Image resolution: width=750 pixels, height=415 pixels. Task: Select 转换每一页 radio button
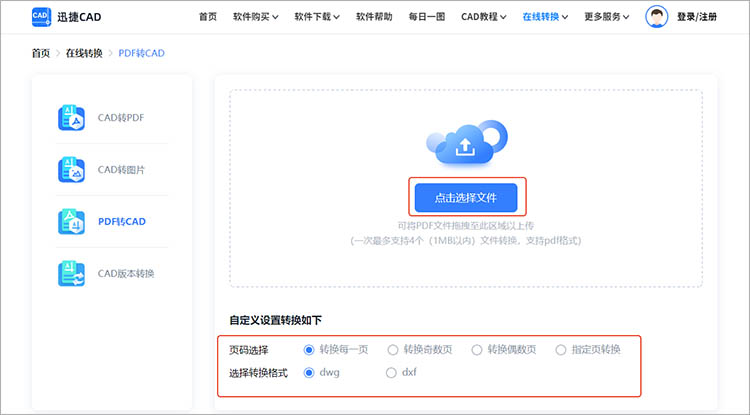309,350
